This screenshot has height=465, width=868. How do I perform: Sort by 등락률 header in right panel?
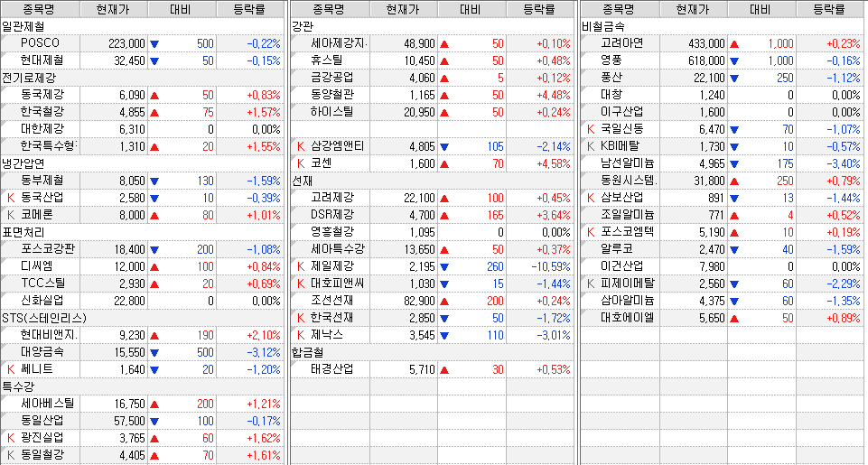pyautogui.click(x=828, y=10)
